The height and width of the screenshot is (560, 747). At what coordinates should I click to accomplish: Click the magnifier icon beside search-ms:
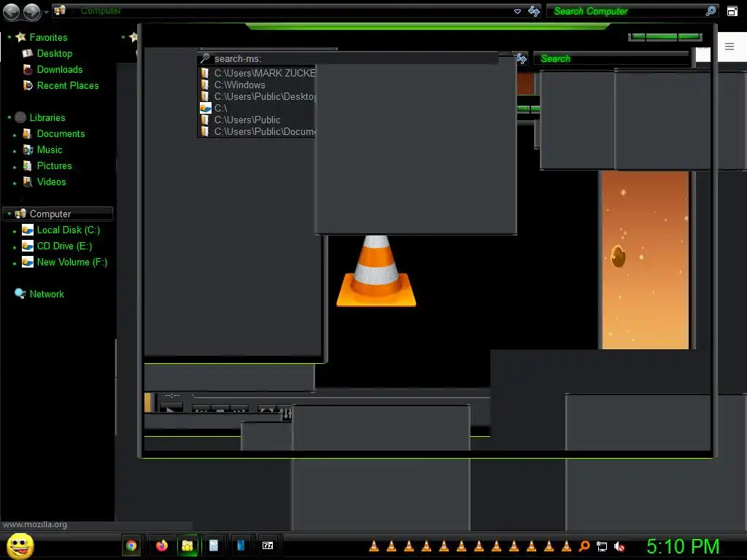point(205,58)
